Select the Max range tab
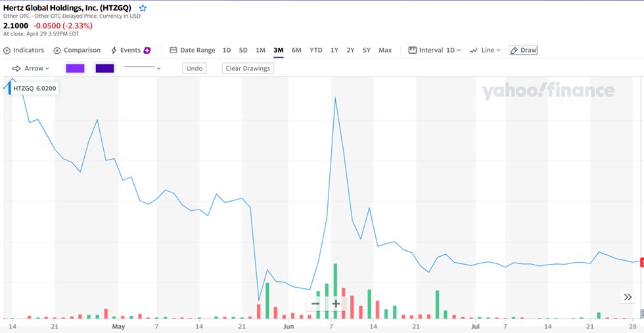Viewport: 644px width, 333px height. [x=385, y=50]
